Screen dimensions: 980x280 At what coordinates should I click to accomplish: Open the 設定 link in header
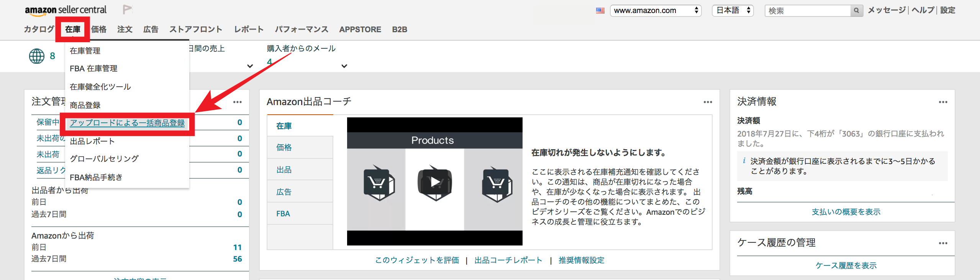pos(948,10)
